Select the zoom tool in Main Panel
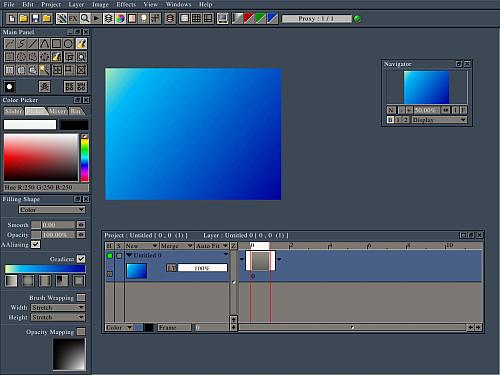500x375 pixels. [x=81, y=57]
